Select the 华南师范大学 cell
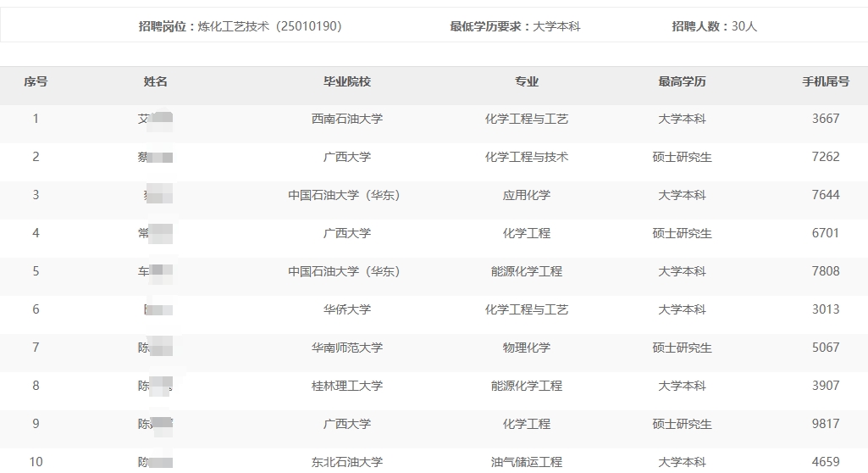Viewport: 868px width, 473px height. pyautogui.click(x=347, y=348)
